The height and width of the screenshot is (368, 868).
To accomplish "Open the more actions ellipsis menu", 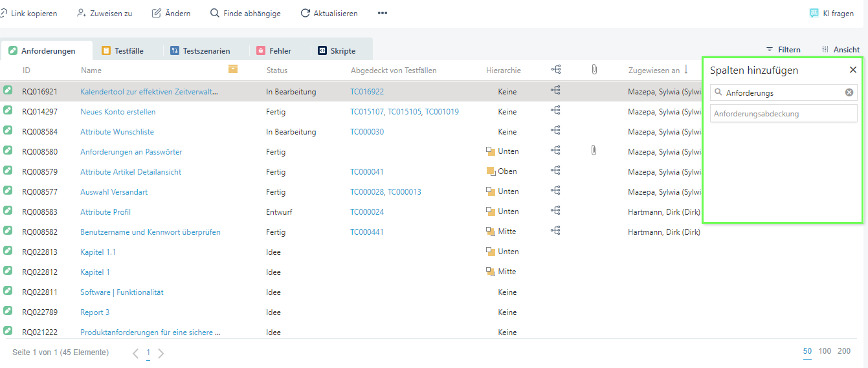I will coord(383,13).
